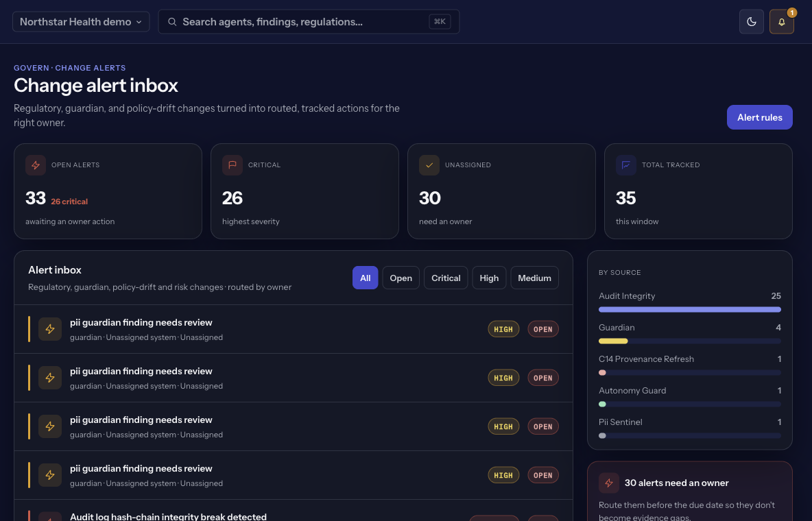Click the C14 Provenance Refresh progress bar
Image resolution: width=812 pixels, height=521 pixels.
pos(689,373)
